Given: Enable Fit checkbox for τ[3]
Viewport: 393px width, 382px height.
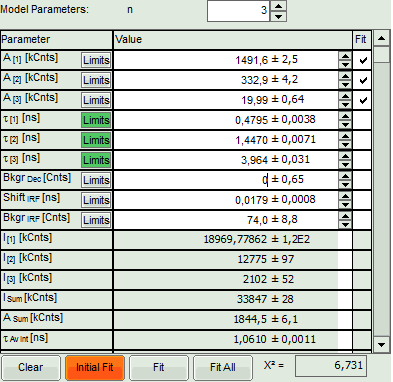Looking at the screenshot, I should coord(363,160).
